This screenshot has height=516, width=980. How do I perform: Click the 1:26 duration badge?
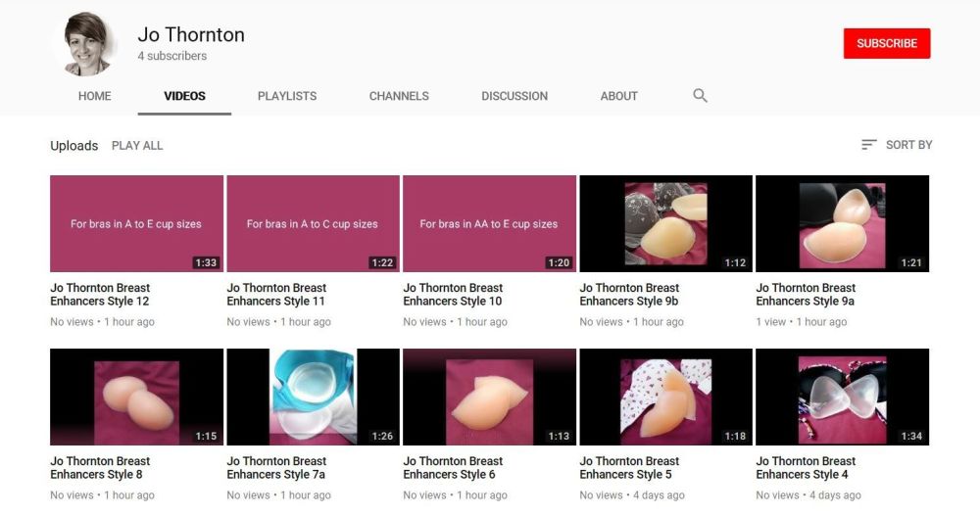click(382, 436)
